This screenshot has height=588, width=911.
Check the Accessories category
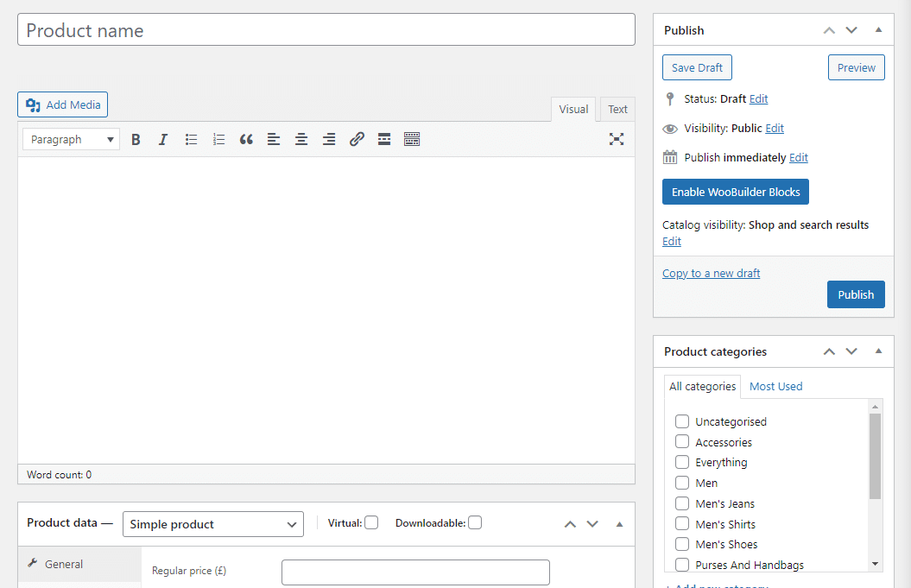[x=682, y=441]
